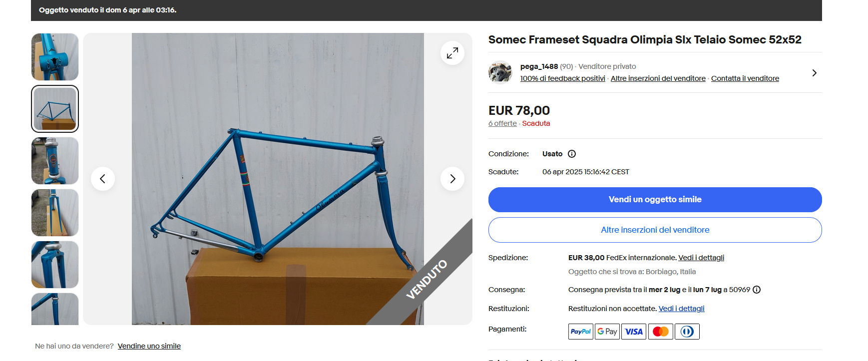Click the PayPal payment icon
Screen dimensions: 868x361
581,332
